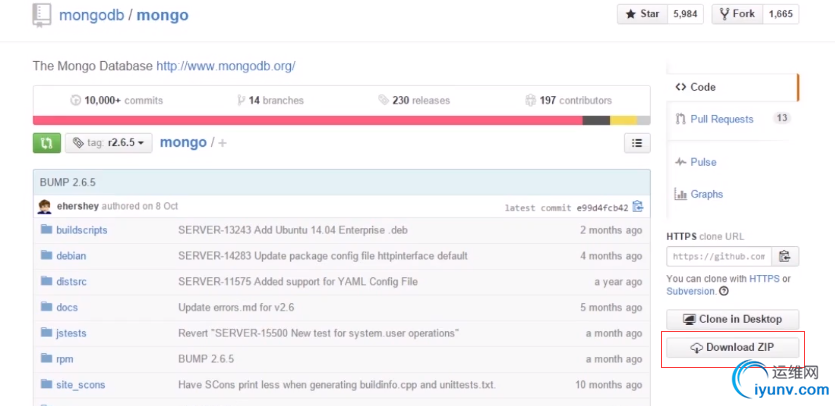This screenshot has height=406, width=835.
Task: Star the mongo repository
Action: 643,14
